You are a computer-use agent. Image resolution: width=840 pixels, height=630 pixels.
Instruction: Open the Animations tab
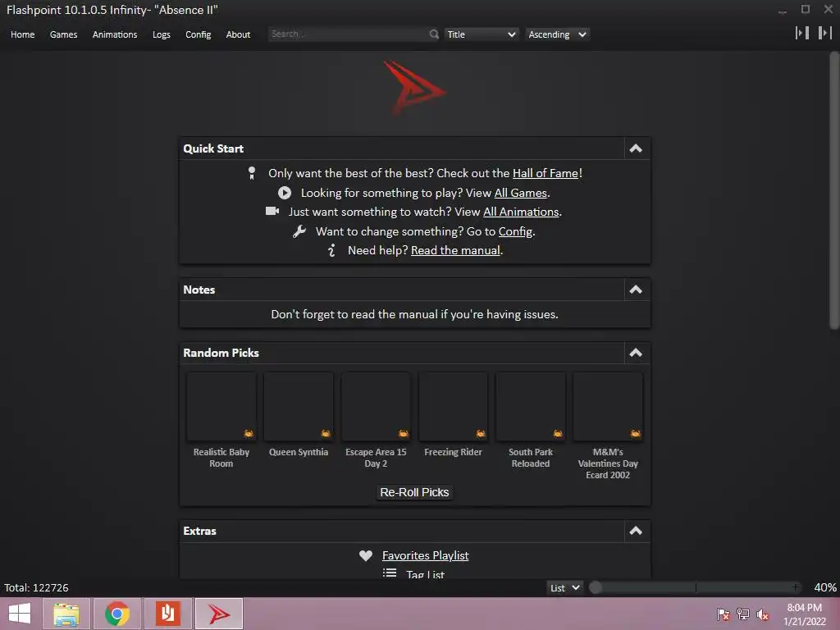click(115, 34)
